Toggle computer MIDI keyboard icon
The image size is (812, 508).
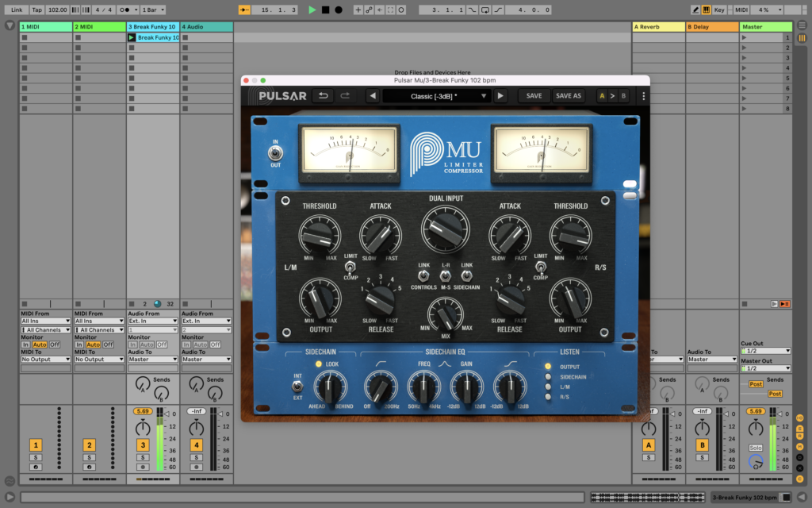(706, 10)
